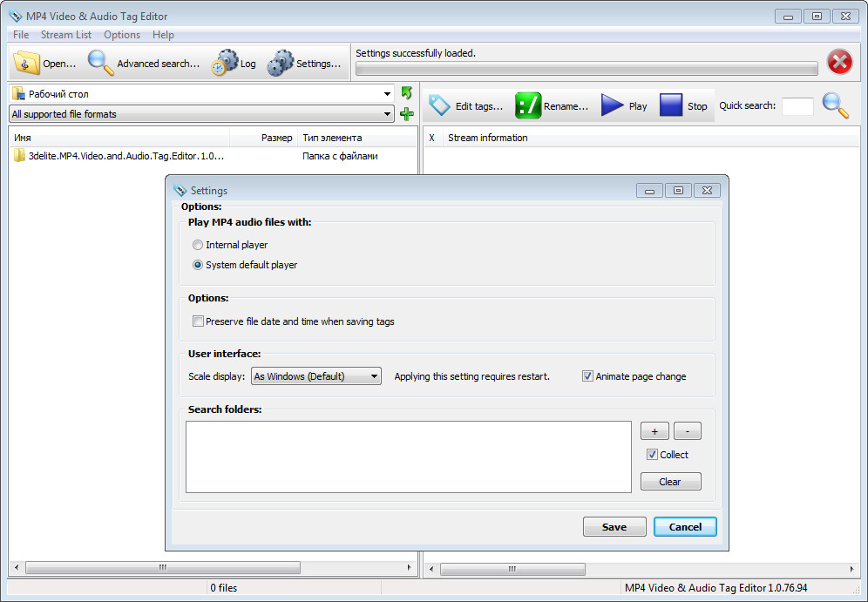Save the settings

[x=614, y=527]
